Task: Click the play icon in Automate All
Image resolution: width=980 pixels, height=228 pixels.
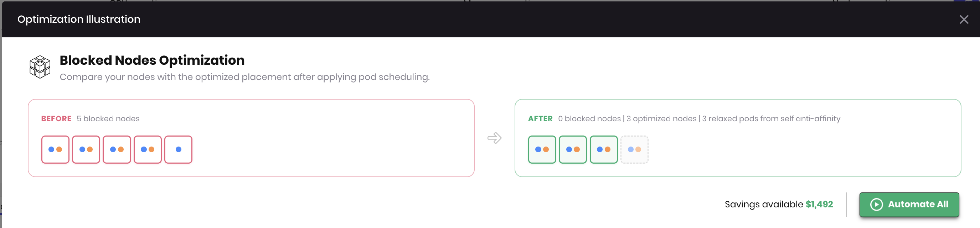Action: pos(876,205)
